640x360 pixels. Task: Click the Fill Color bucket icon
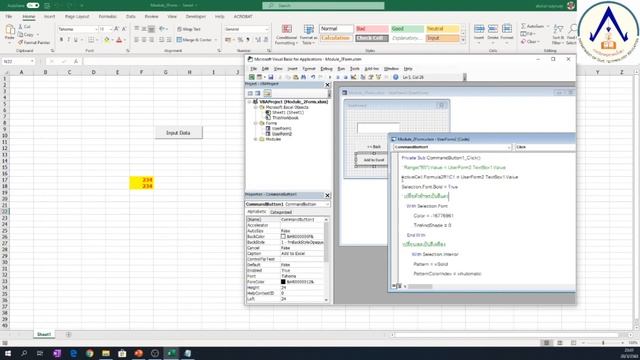[x=107, y=40]
